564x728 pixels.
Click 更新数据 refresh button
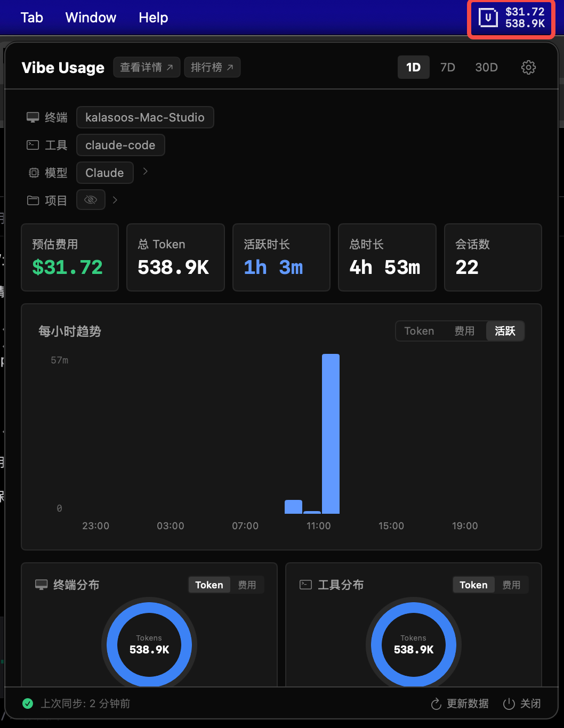tap(460, 703)
